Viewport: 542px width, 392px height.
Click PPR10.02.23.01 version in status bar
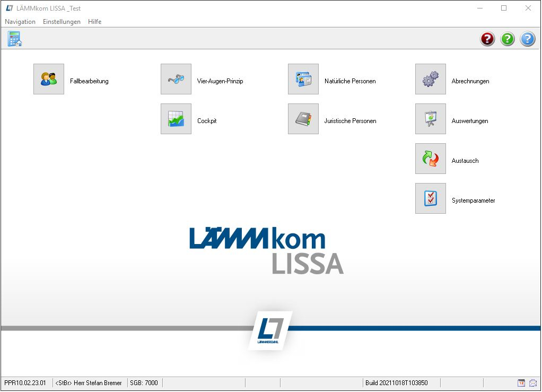coord(25,382)
